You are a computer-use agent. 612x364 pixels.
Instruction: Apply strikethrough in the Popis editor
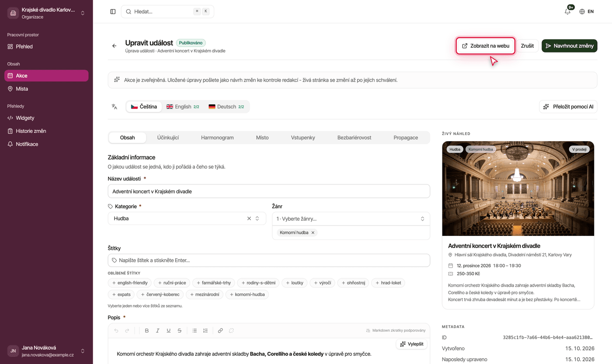pos(180,331)
